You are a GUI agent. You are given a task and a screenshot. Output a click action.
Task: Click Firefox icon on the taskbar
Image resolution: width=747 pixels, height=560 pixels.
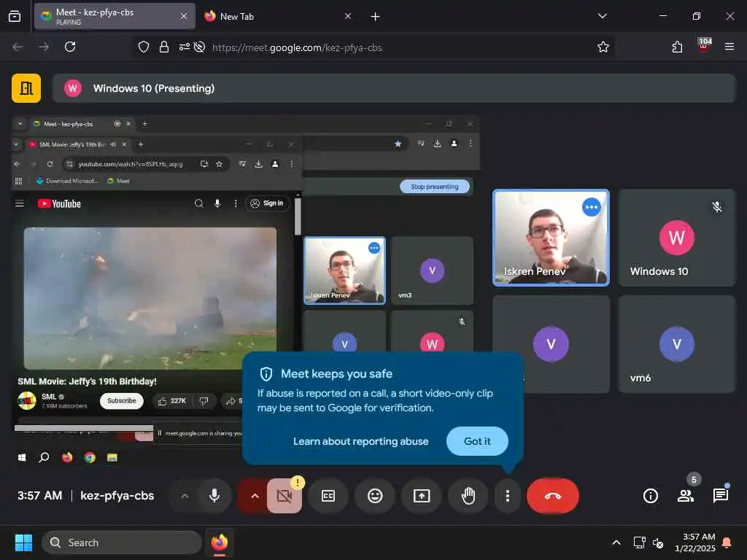219,542
